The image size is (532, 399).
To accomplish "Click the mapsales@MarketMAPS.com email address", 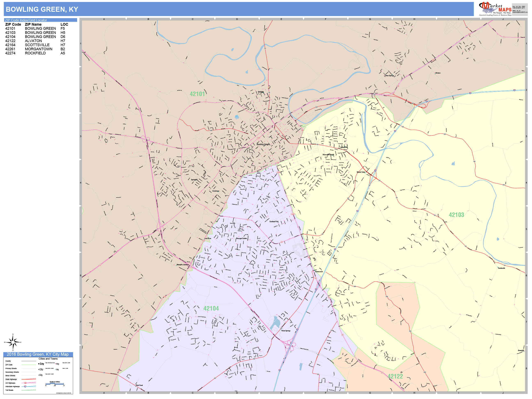I will coord(519,13).
